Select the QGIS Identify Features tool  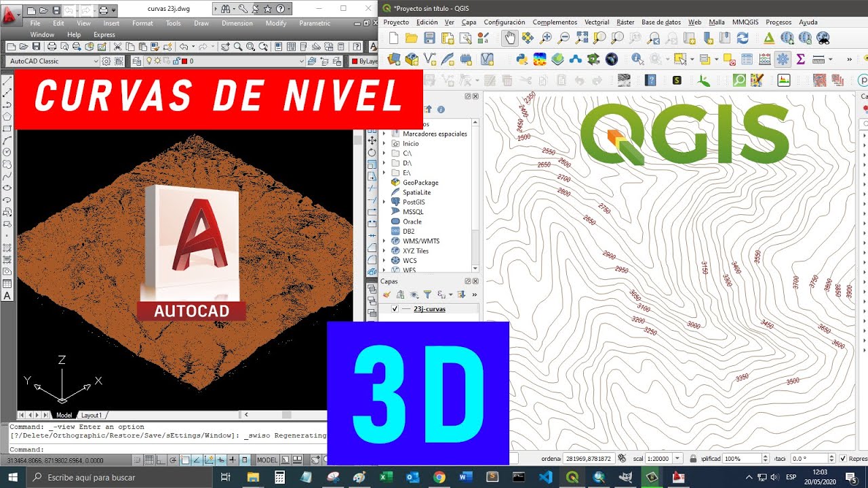(x=637, y=59)
